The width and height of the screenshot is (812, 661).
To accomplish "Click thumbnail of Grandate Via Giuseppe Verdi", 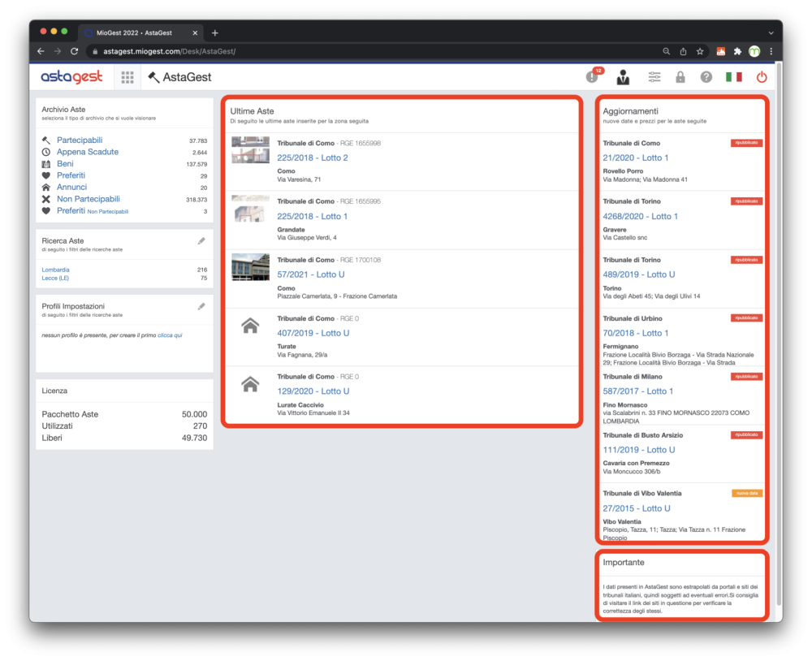I will click(250, 208).
